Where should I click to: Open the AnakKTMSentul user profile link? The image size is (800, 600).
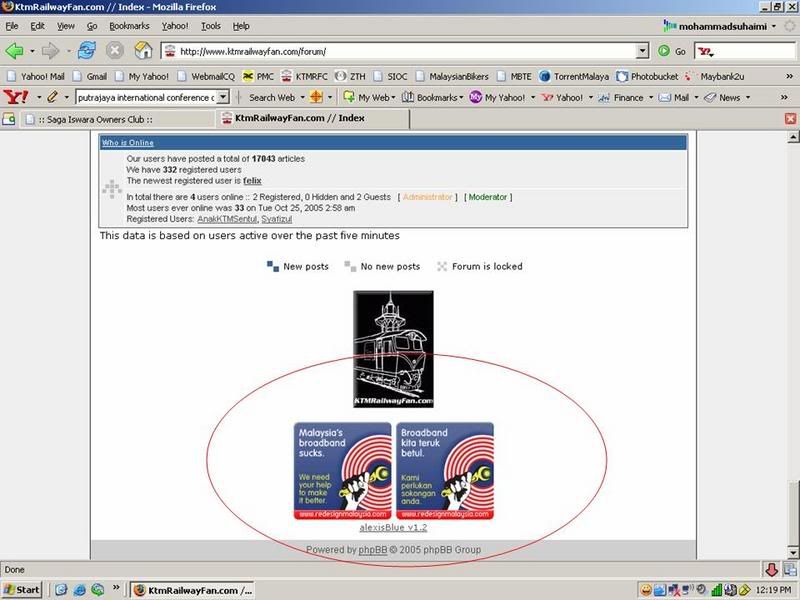point(227,219)
